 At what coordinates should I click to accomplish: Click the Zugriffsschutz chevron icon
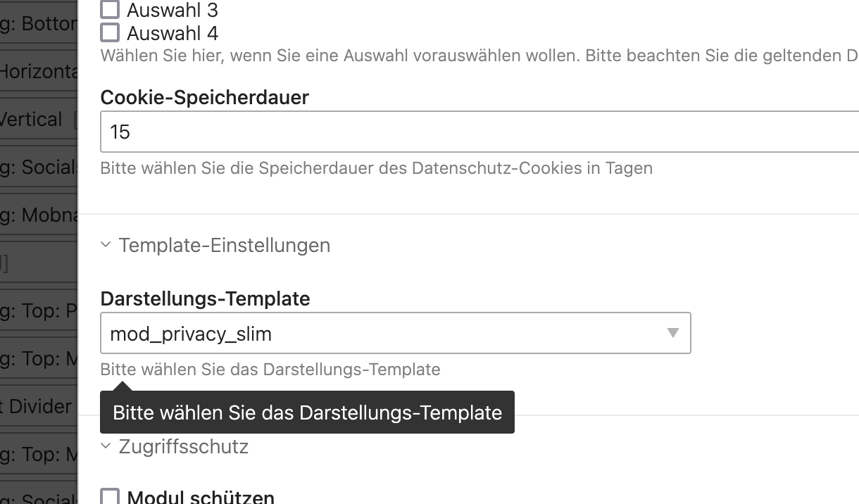tap(106, 446)
